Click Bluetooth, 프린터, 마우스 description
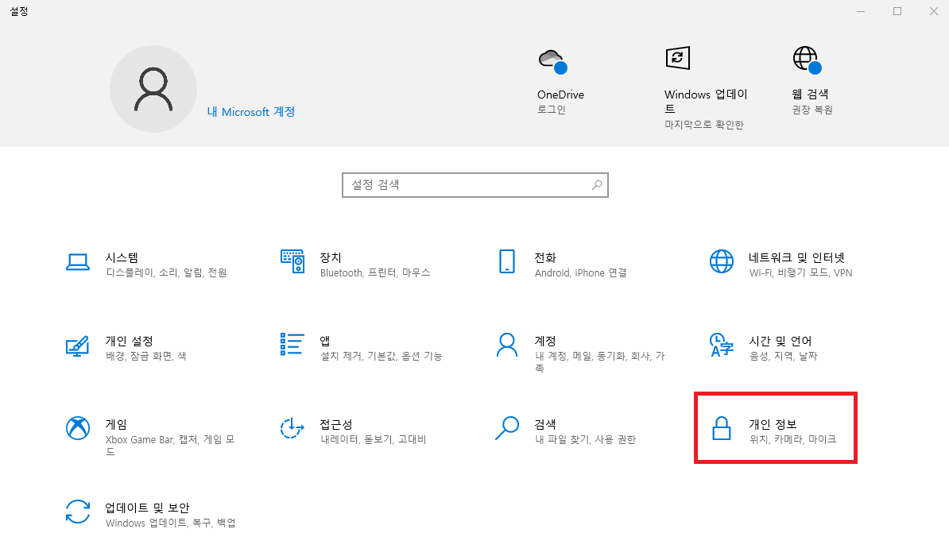The image size is (949, 560). coord(375,272)
